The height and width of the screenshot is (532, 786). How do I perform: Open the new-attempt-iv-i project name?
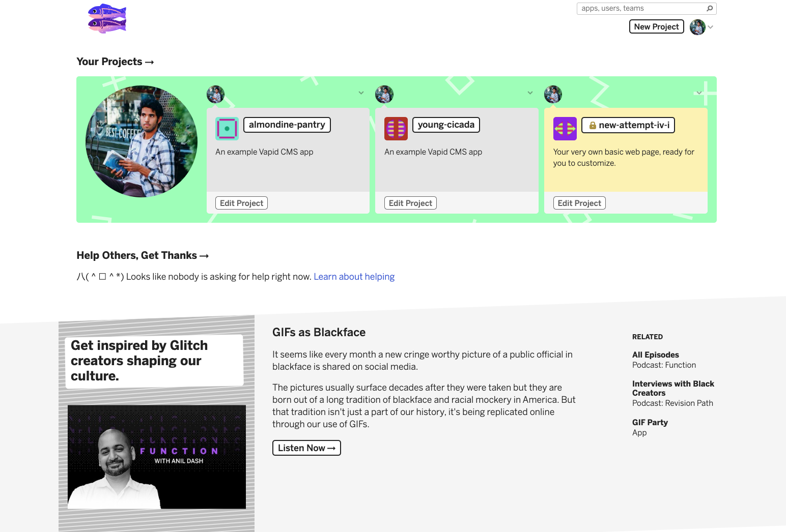628,125
